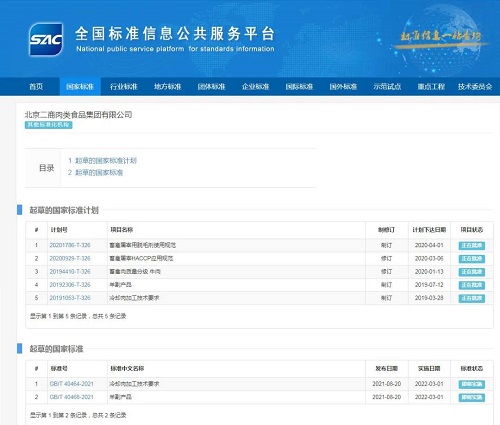Click the date 2020-04-01
Viewport: 500px width, 425px height.
[429, 245]
